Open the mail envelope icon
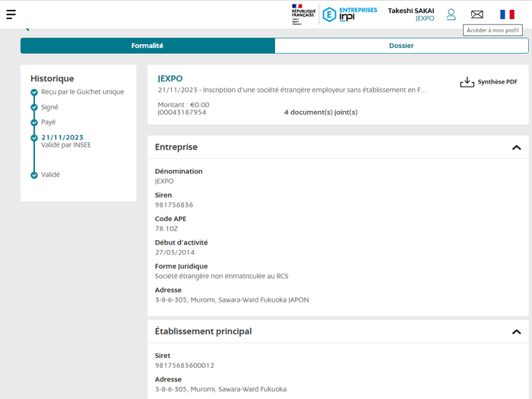The width and height of the screenshot is (532, 399). (477, 14)
